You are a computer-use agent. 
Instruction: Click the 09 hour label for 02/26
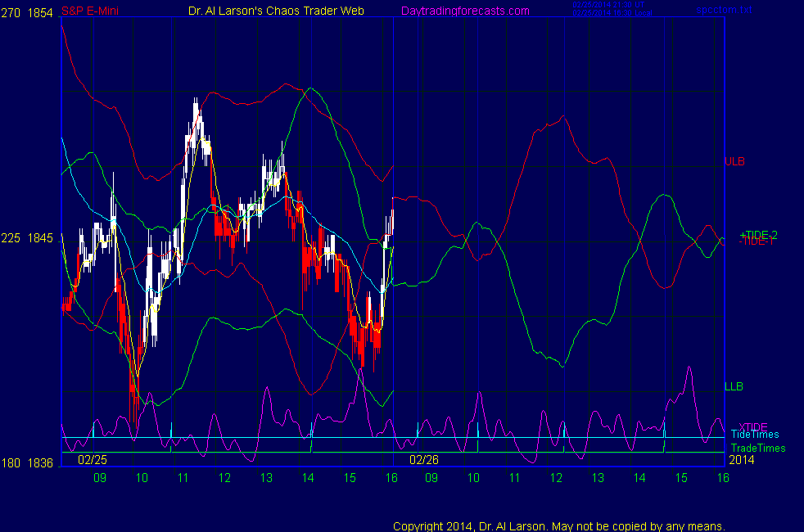[x=431, y=478]
